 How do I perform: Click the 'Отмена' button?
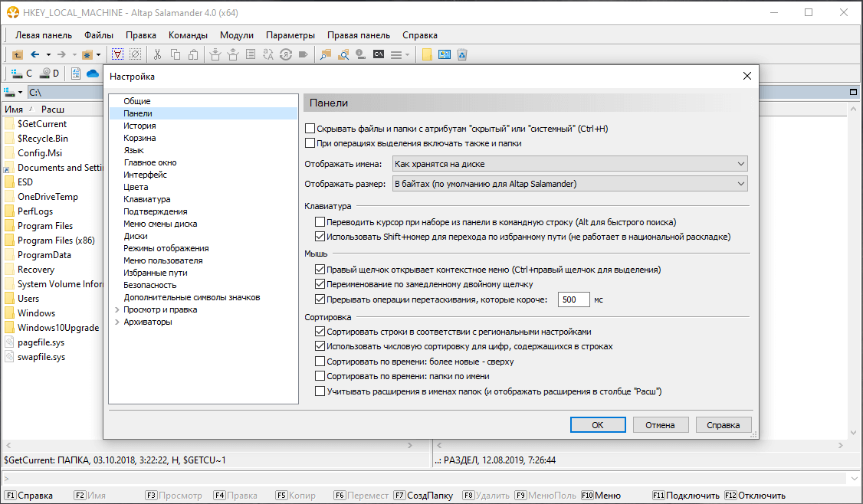(x=660, y=425)
